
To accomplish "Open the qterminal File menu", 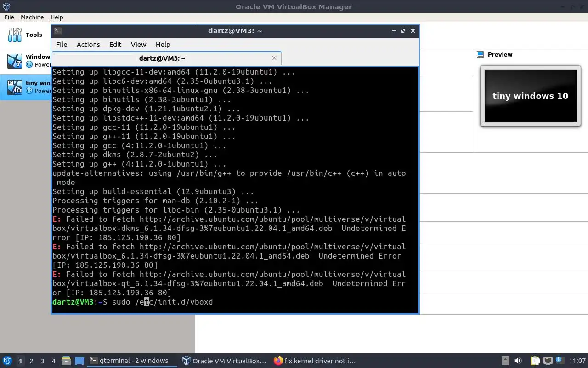I will coord(62,45).
